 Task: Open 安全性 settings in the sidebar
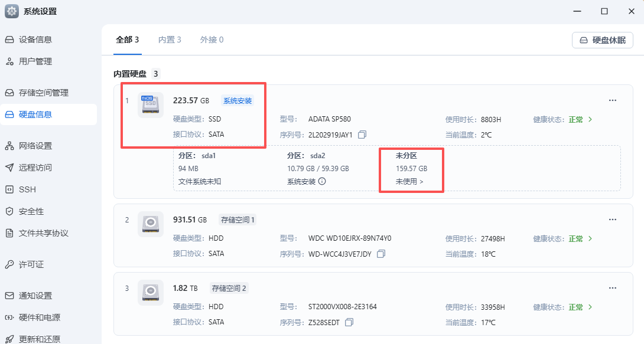(x=31, y=211)
